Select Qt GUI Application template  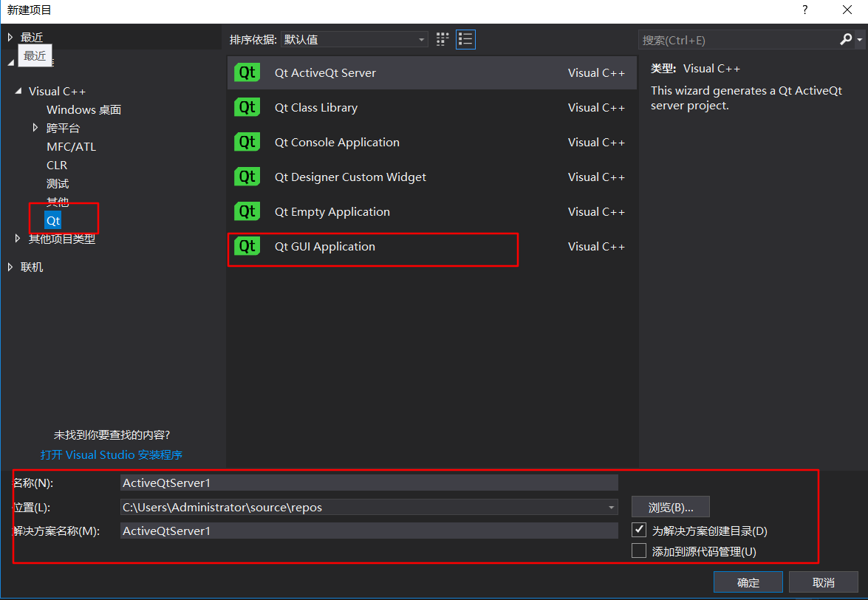tap(432, 246)
